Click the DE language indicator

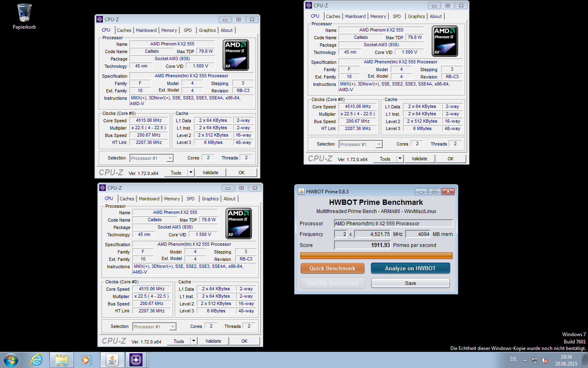[x=513, y=359]
